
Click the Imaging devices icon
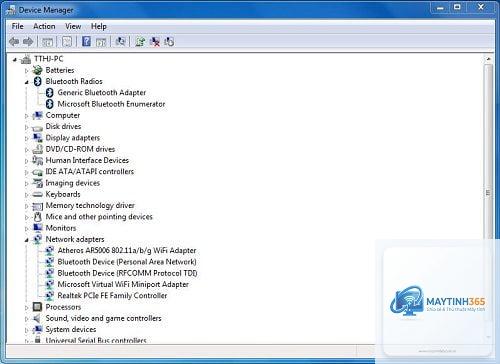click(x=38, y=183)
